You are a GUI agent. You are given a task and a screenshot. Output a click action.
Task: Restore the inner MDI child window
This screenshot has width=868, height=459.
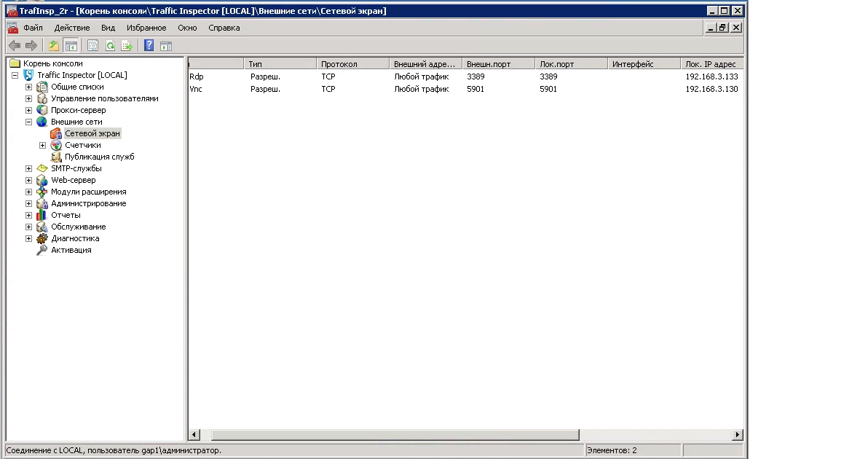pyautogui.click(x=723, y=28)
